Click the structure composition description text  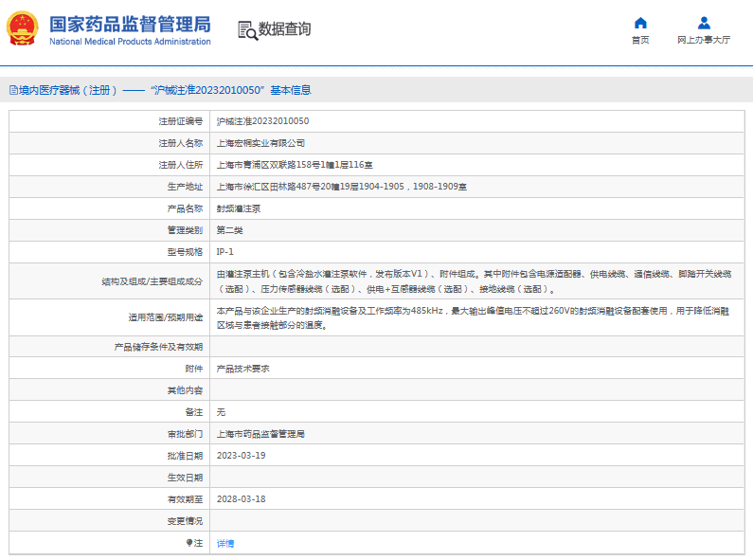[x=474, y=281]
